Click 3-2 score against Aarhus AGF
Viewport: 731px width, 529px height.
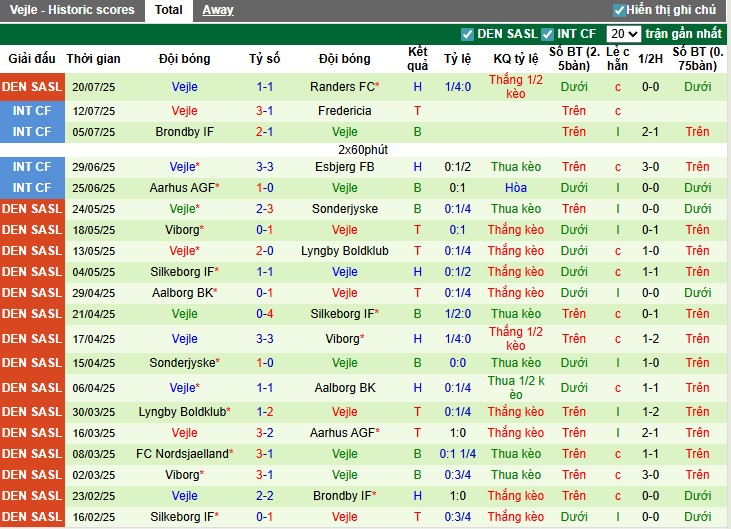point(264,433)
